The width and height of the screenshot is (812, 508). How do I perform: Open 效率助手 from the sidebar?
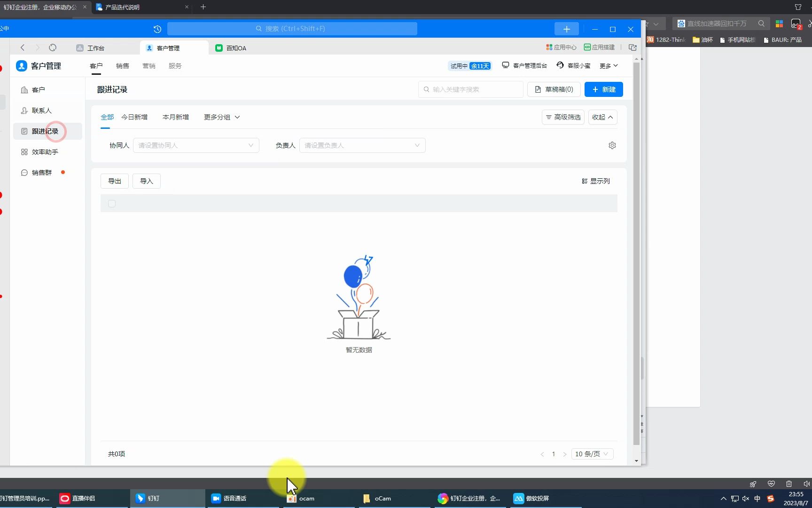click(x=45, y=152)
